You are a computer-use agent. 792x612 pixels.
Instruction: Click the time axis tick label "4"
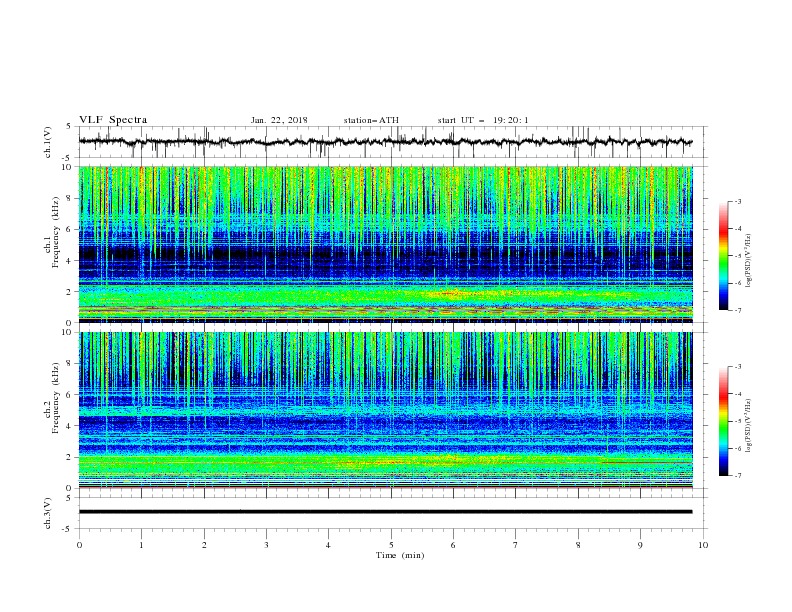328,545
